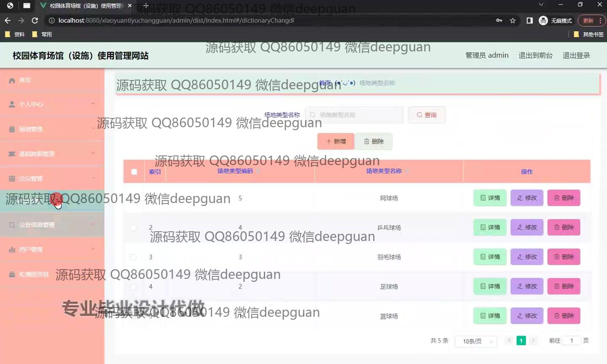This screenshot has width=607, height=364.
Task: Expand the 个人中心 sidebar menu chevron
Action: pyautogui.click(x=93, y=104)
